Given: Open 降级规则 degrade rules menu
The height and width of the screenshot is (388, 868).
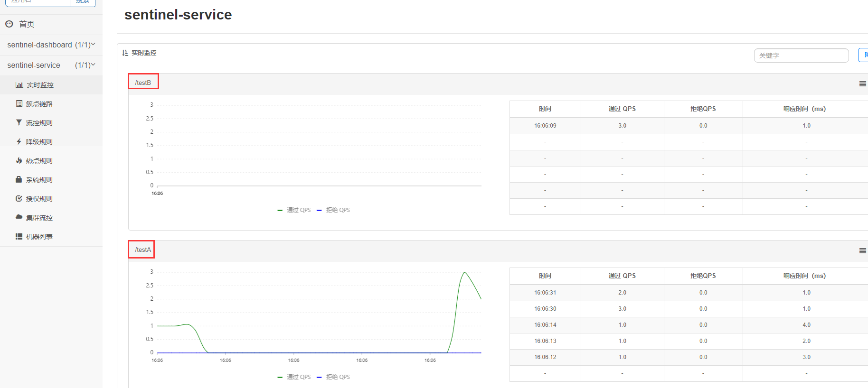Looking at the screenshot, I should pyautogui.click(x=39, y=142).
